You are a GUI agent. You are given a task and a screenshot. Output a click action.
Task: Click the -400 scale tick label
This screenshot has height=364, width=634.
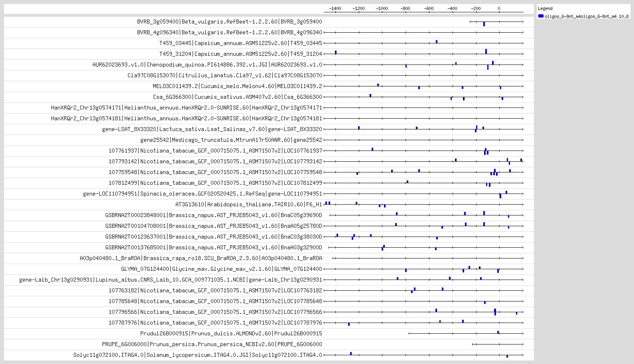pos(452,8)
